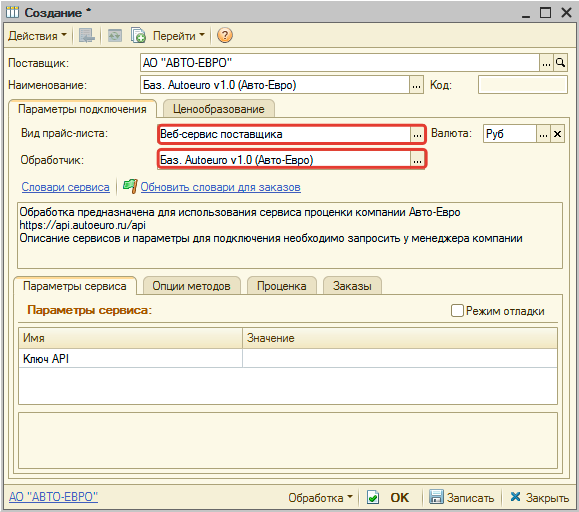Click the green flag icon by Обновить словари

point(130,186)
